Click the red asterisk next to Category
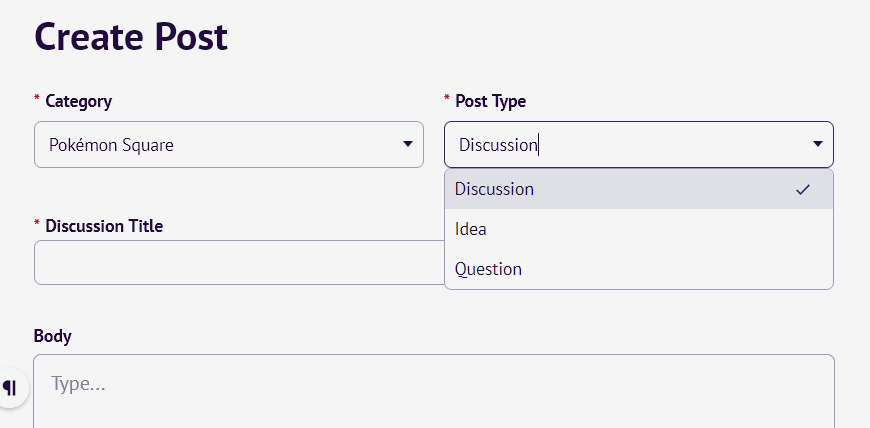The width and height of the screenshot is (870, 428). [37, 98]
